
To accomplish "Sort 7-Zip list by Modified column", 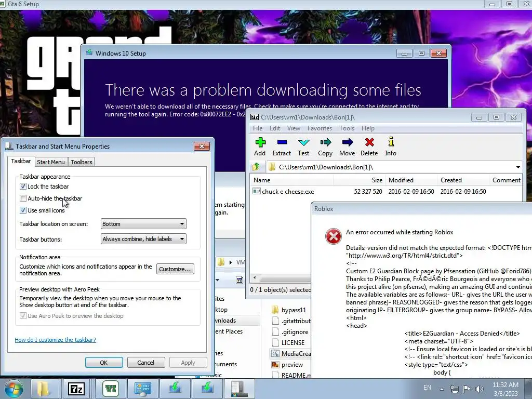I will [411, 180].
